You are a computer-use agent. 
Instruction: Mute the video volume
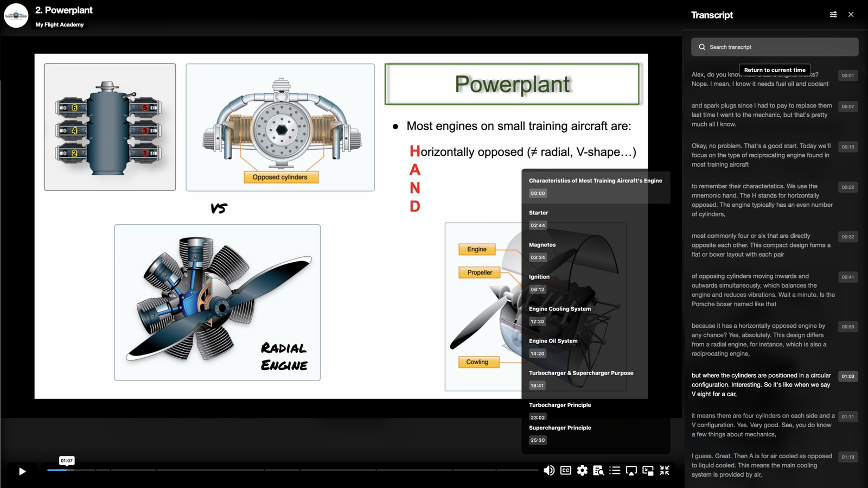(549, 471)
